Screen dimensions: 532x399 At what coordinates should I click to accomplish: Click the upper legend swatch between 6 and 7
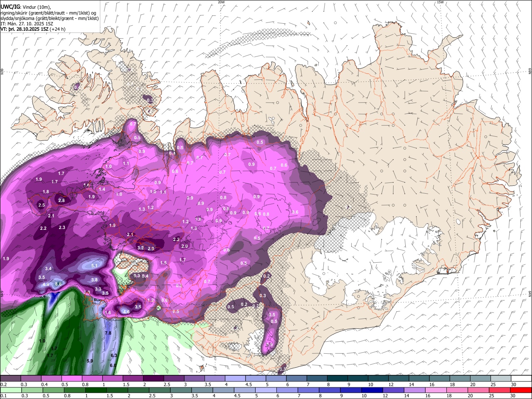point(296,379)
